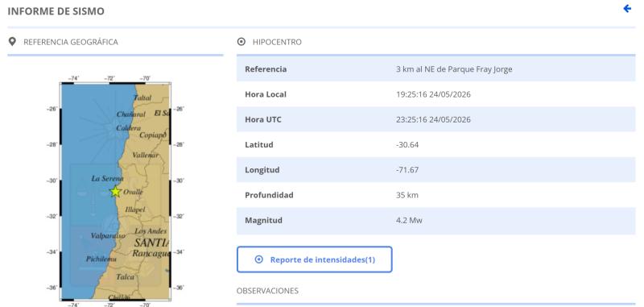Click the Longitud row label
644x307 pixels.
click(x=262, y=170)
